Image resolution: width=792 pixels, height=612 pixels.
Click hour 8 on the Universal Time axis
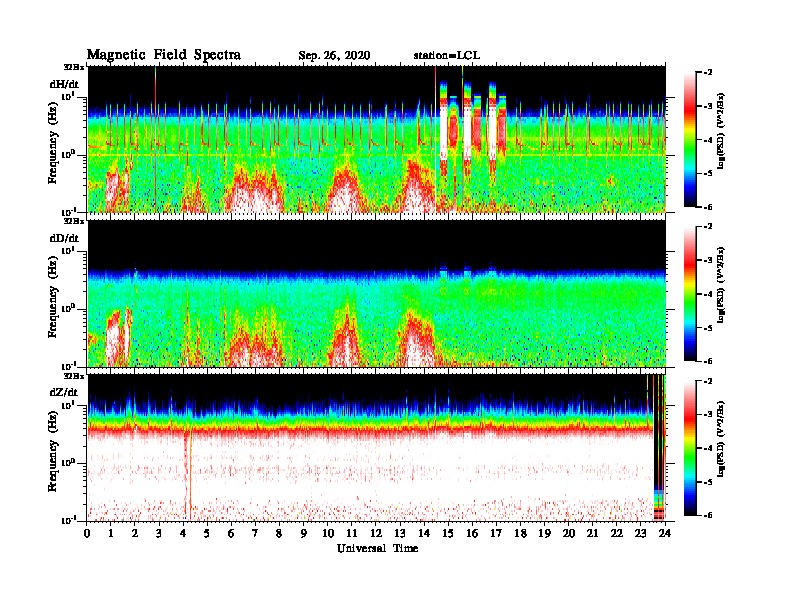279,534
